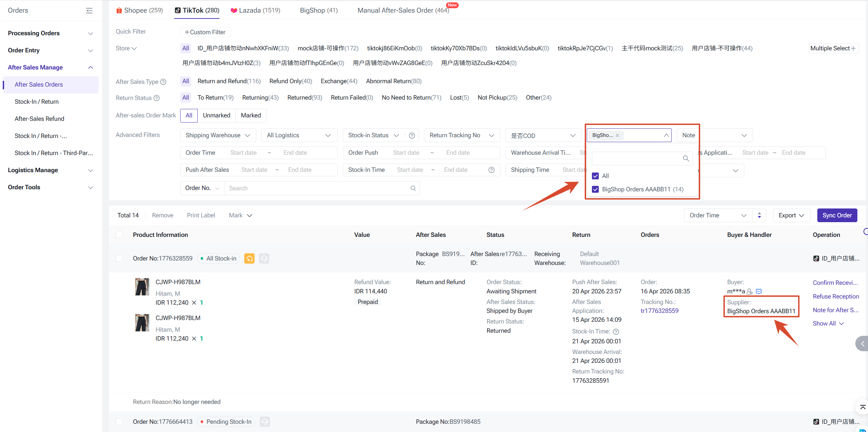The image size is (868, 432).
Task: Check the box for order 1776328559
Action: point(119,258)
